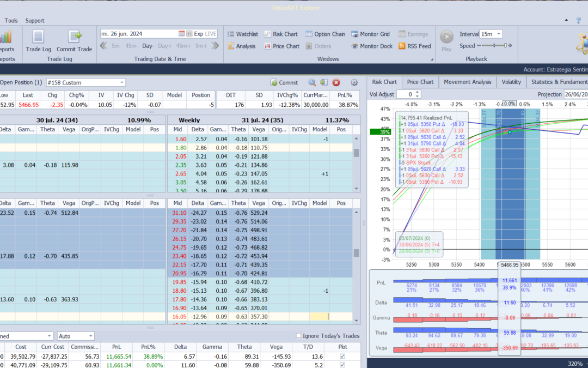Click the magnifier search icon near Commit
The image size is (588, 368).
click(312, 83)
